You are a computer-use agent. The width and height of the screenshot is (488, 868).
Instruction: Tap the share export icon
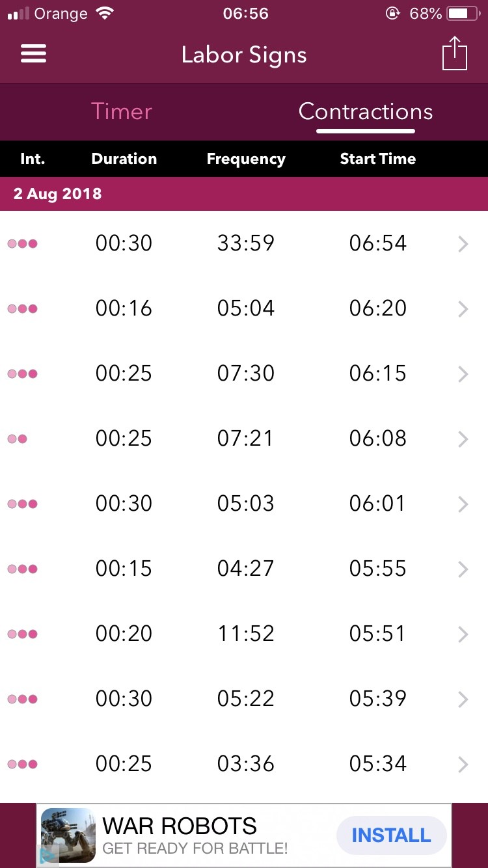pos(455,53)
